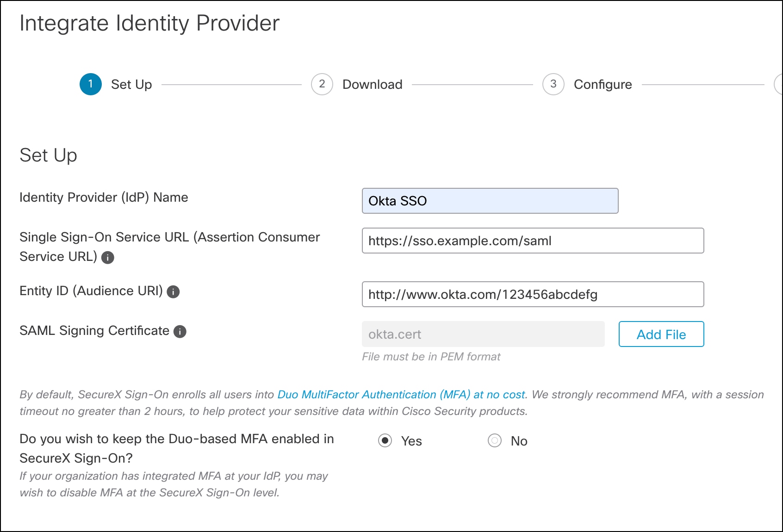The height and width of the screenshot is (532, 783).
Task: Click the 'Set Up' section heading
Action: (x=49, y=155)
